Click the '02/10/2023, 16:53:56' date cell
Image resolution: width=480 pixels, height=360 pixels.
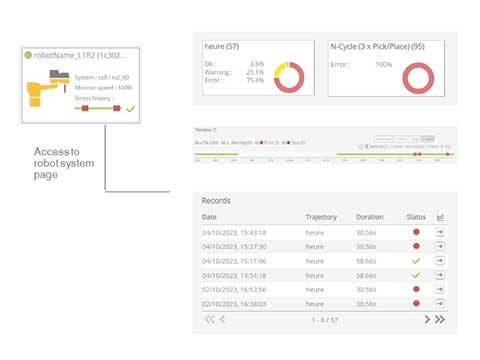click(x=234, y=290)
